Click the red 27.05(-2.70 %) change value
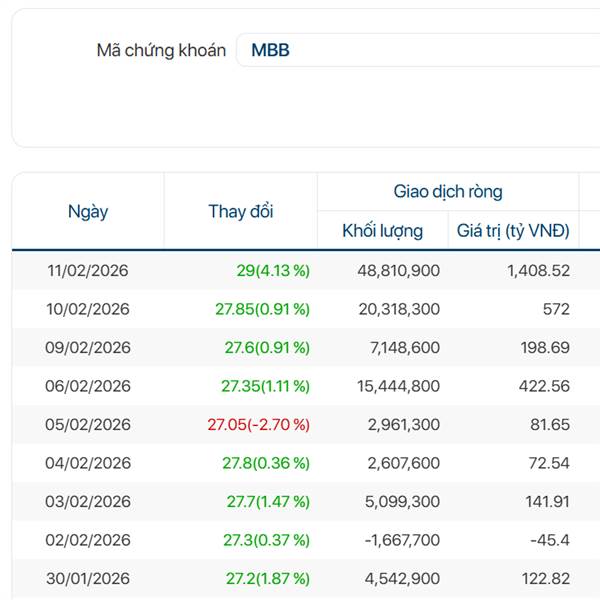 tap(258, 425)
